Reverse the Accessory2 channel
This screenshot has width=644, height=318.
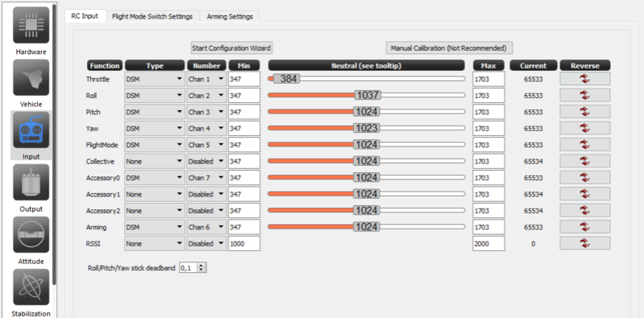[x=585, y=210]
